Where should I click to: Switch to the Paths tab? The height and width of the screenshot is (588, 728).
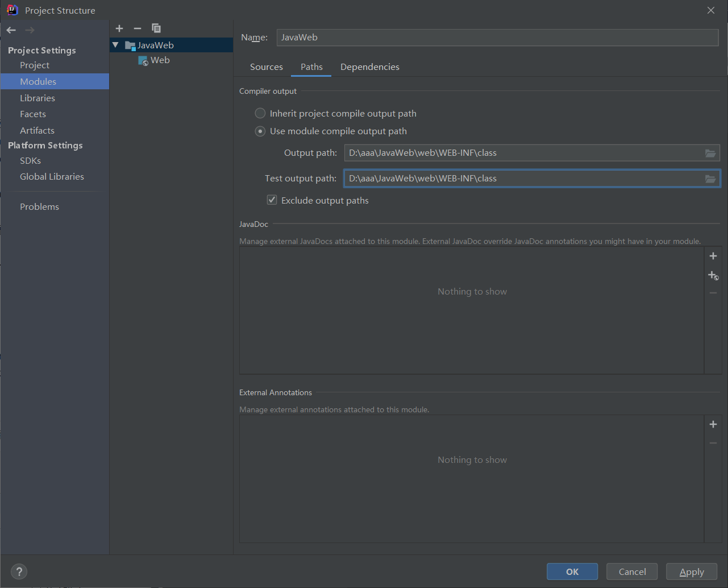coord(311,67)
